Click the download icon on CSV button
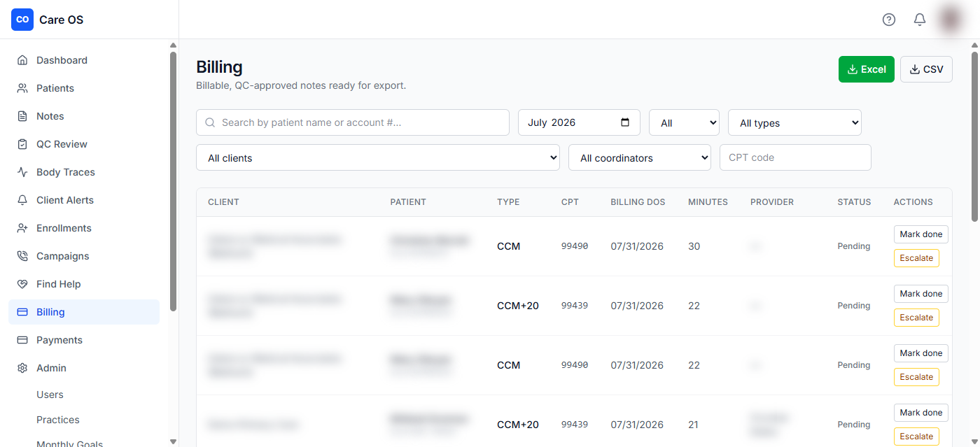Viewport: 980px width, 447px height. [x=914, y=69]
